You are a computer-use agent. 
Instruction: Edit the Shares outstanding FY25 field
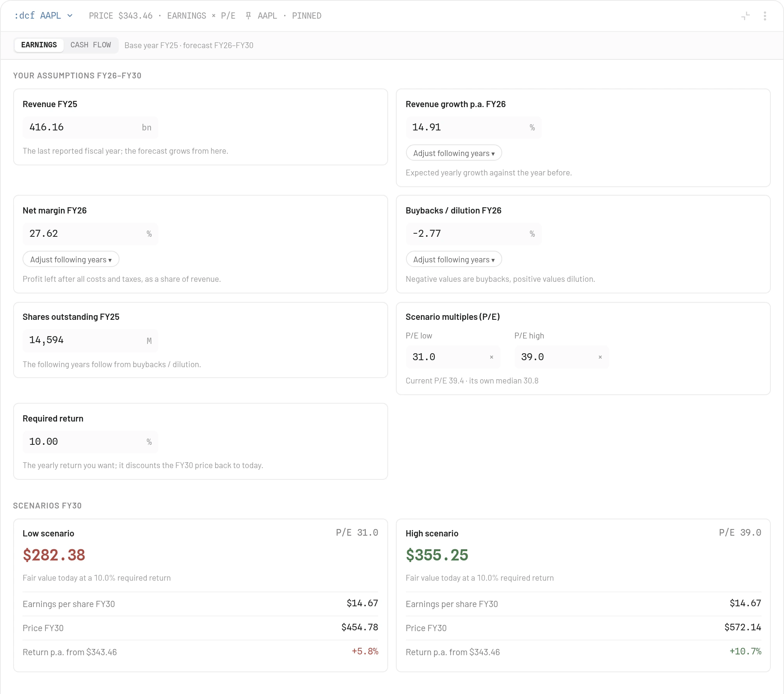[x=90, y=340]
